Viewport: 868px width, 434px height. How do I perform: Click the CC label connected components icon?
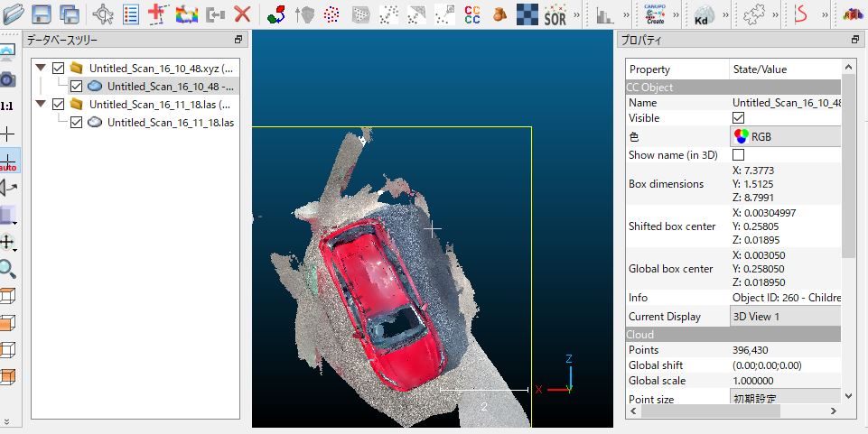[x=471, y=14]
